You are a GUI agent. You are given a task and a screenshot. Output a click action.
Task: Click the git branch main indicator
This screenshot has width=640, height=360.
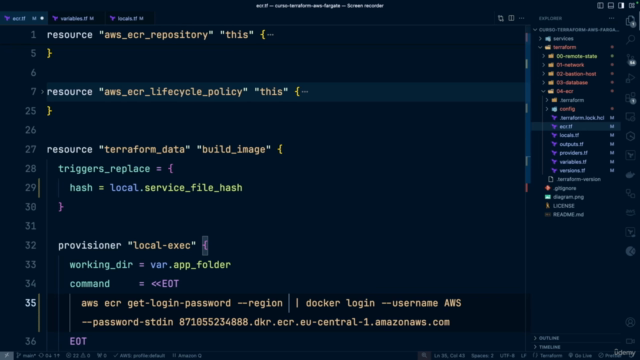[26, 356]
